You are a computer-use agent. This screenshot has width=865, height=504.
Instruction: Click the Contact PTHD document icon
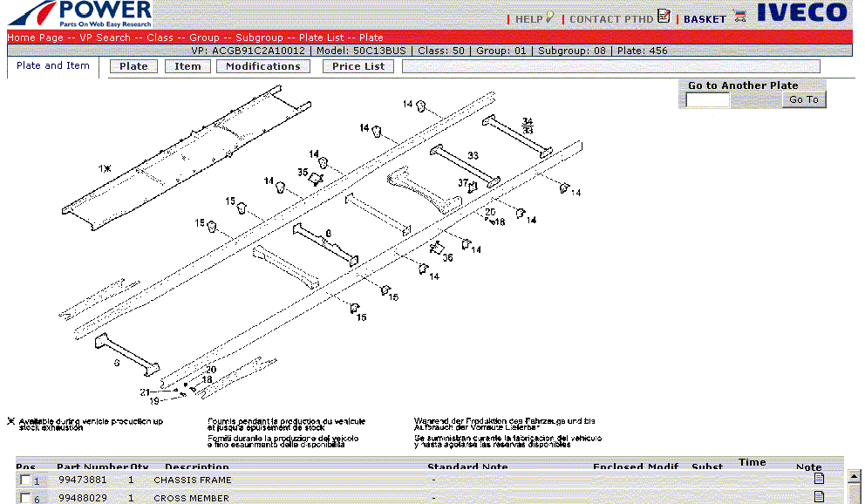(x=664, y=17)
